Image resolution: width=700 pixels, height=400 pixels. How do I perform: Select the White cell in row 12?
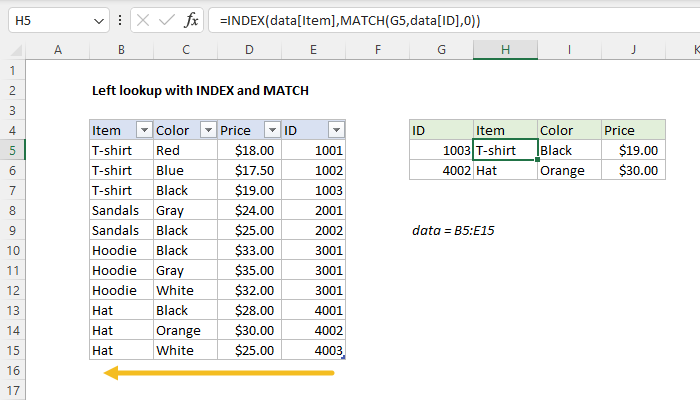(x=186, y=291)
